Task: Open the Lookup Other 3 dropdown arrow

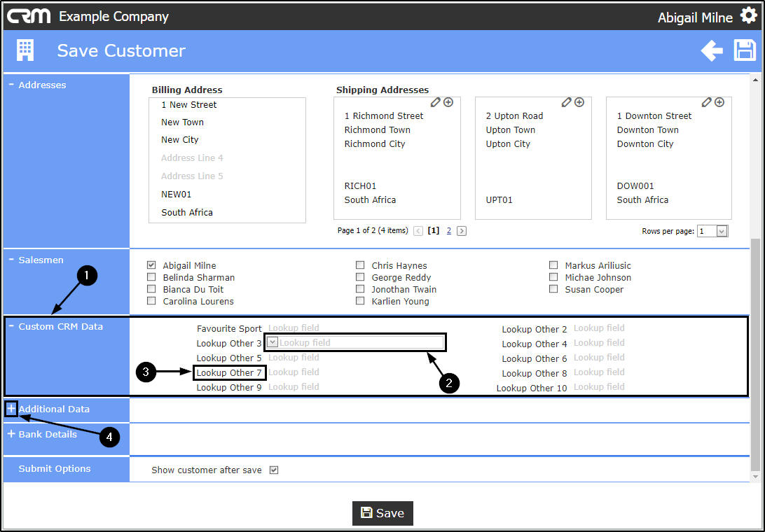Action: click(273, 342)
